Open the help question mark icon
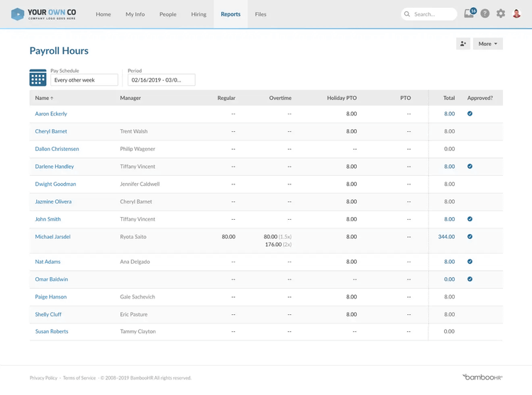 pyautogui.click(x=485, y=13)
